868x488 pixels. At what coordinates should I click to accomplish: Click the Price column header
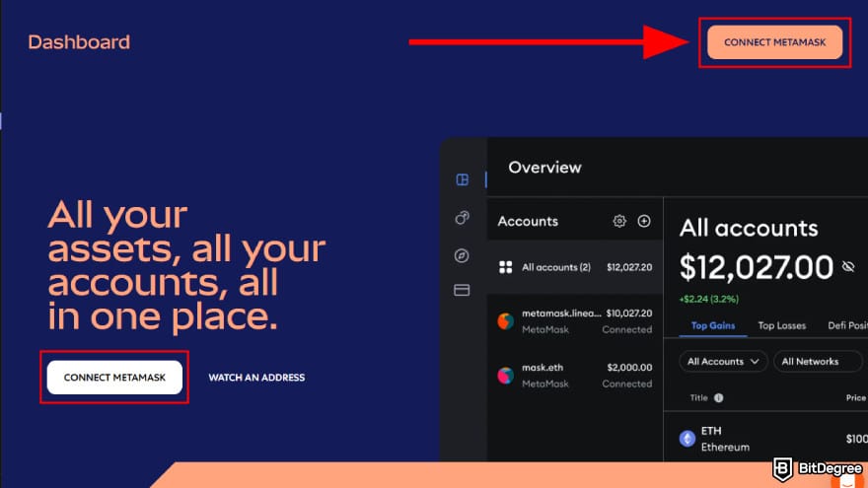pyautogui.click(x=856, y=398)
